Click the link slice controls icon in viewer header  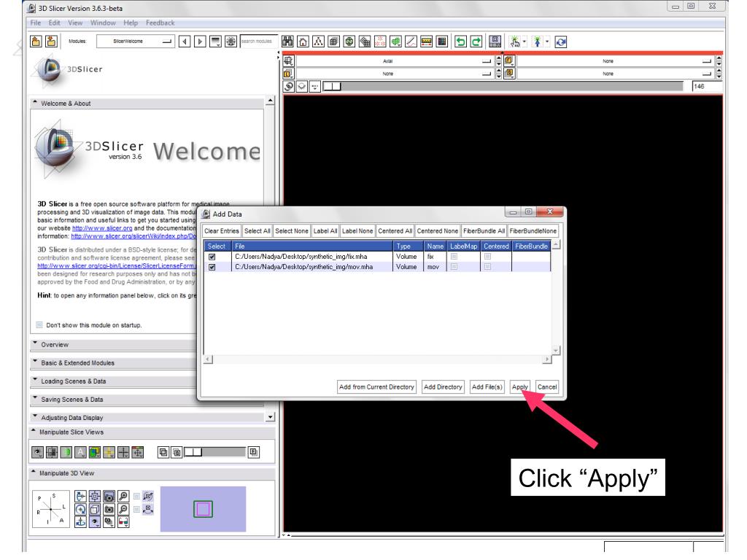[289, 86]
